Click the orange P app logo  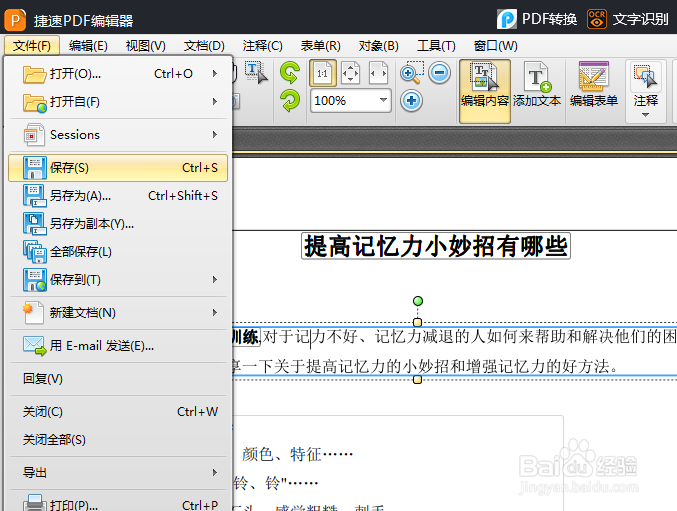(x=15, y=20)
